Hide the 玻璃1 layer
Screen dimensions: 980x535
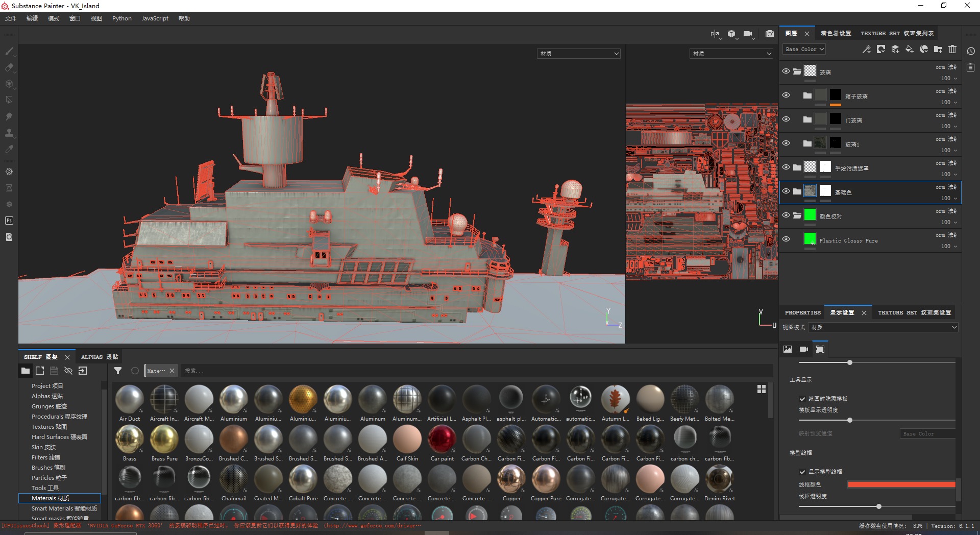click(786, 143)
